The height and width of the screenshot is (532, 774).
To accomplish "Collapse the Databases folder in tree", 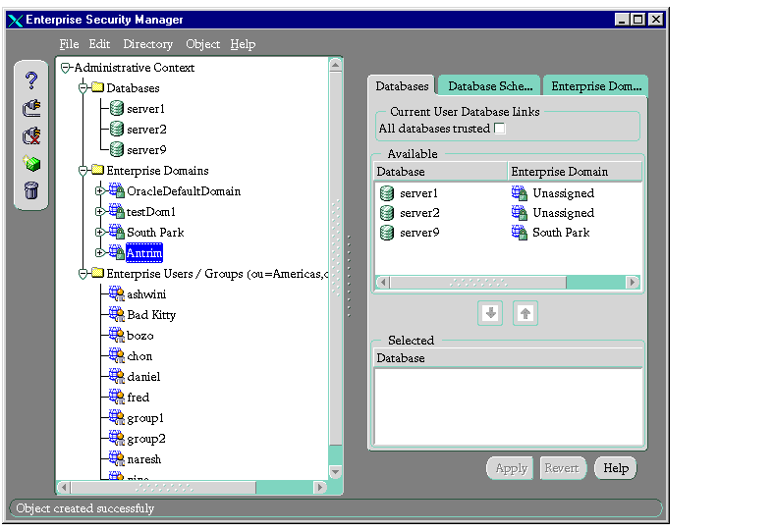I will click(83, 88).
